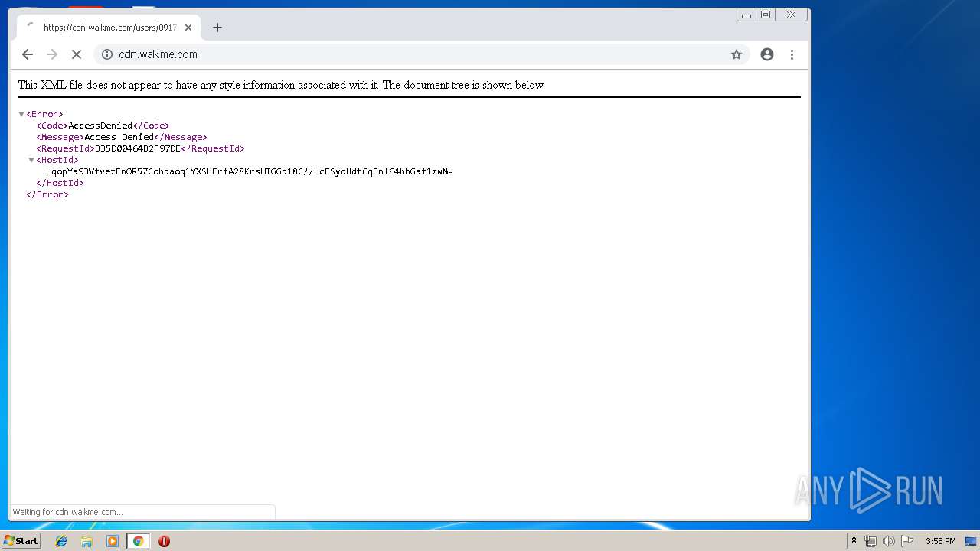Launch Internet Explorer from the taskbar

tap(61, 541)
